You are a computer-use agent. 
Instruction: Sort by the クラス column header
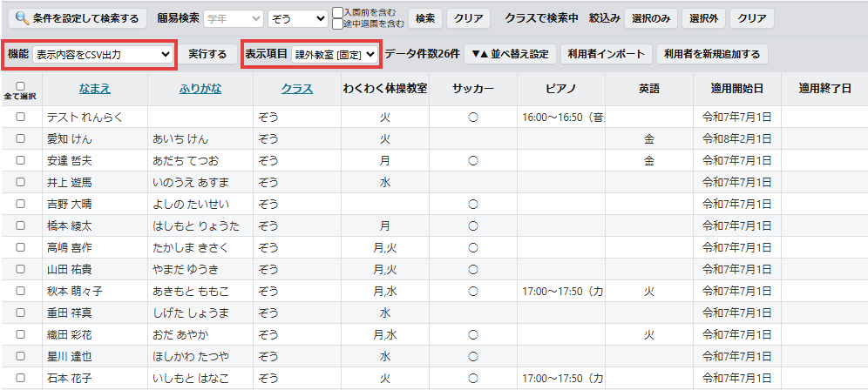pos(297,88)
